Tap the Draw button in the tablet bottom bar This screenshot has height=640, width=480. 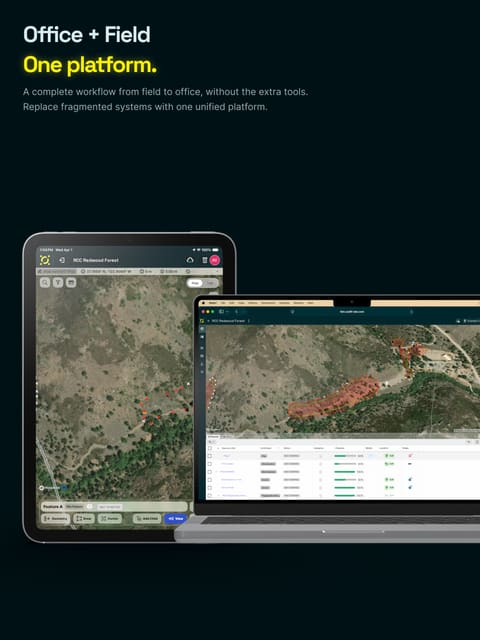[x=84, y=518]
